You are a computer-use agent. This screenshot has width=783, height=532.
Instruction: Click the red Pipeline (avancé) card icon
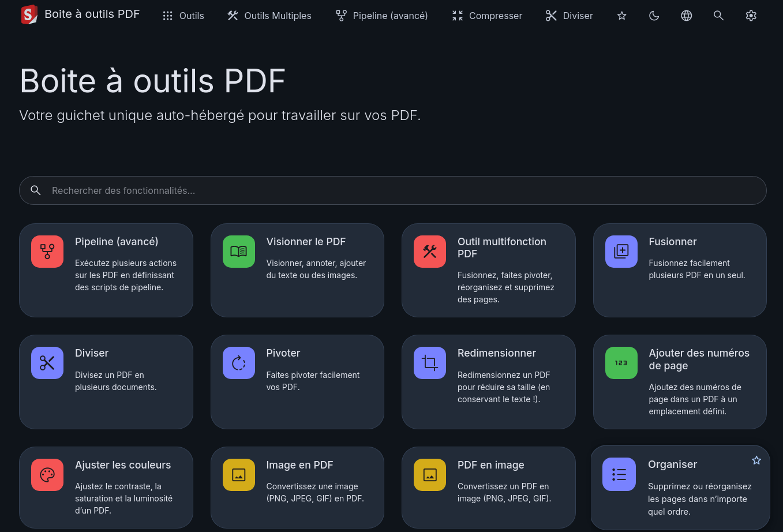[47, 252]
